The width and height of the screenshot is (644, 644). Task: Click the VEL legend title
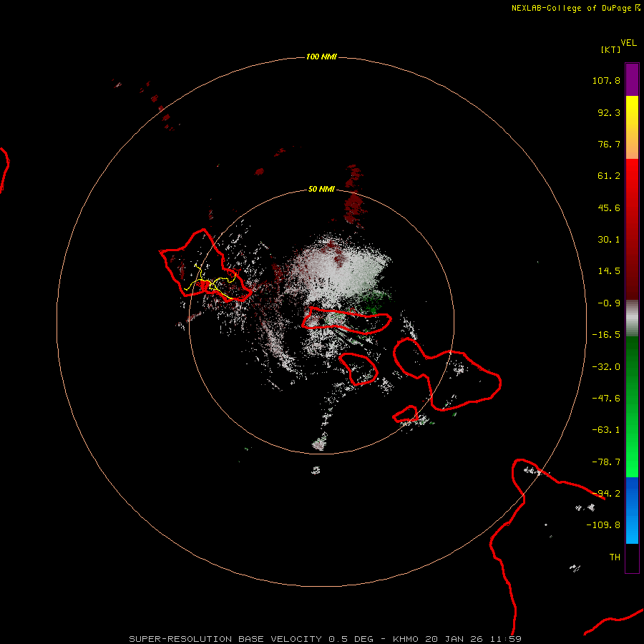coord(628,43)
